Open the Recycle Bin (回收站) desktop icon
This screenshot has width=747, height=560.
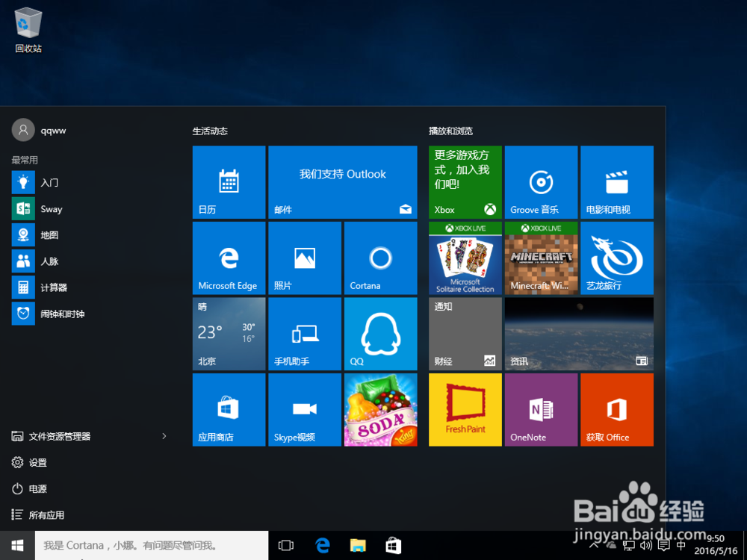28,30
